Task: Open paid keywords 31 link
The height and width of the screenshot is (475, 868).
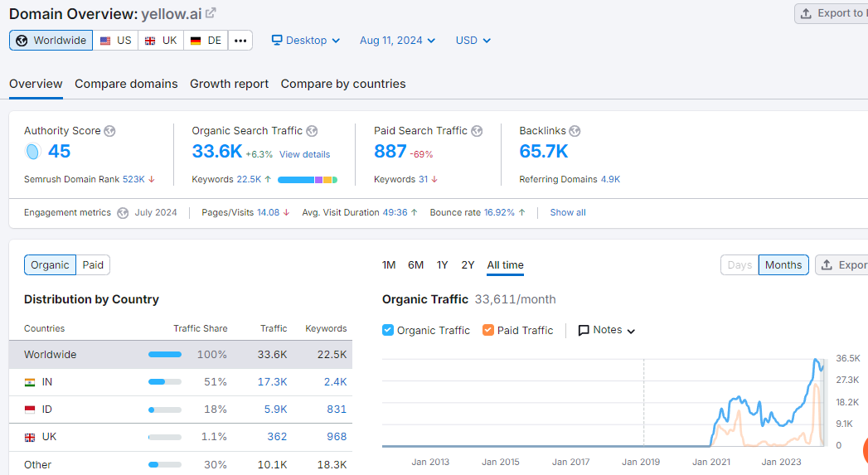Action: 423,179
